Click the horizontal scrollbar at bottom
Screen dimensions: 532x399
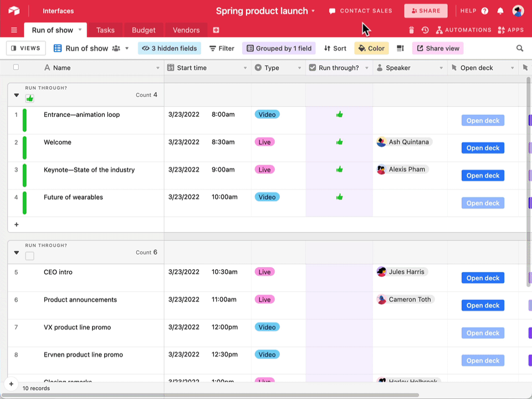(x=211, y=395)
